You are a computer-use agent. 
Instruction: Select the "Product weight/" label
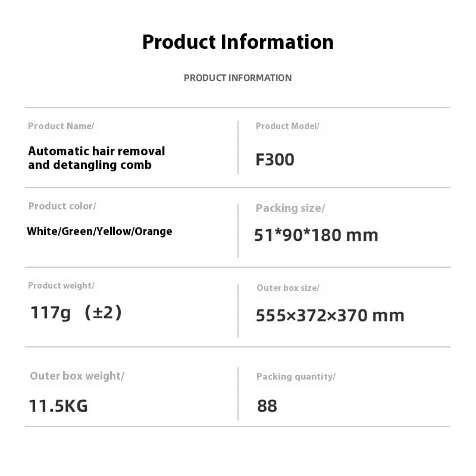point(61,286)
